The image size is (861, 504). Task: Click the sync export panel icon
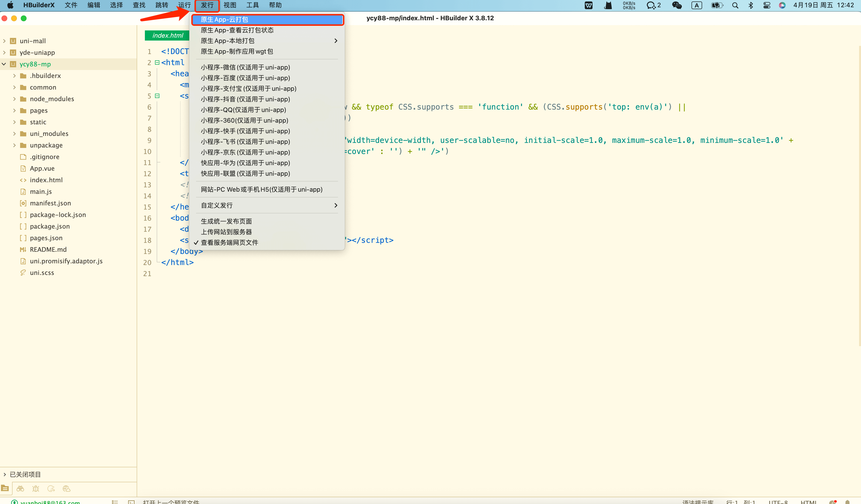(51, 489)
